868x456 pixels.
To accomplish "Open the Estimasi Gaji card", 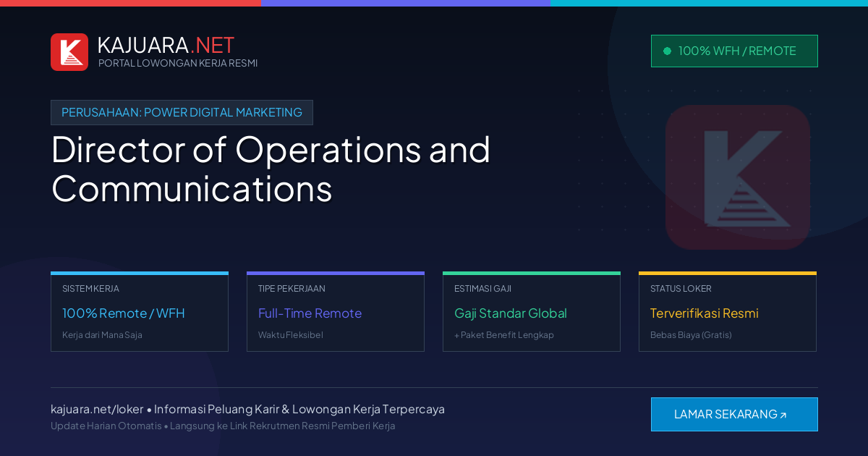I will coord(532,312).
